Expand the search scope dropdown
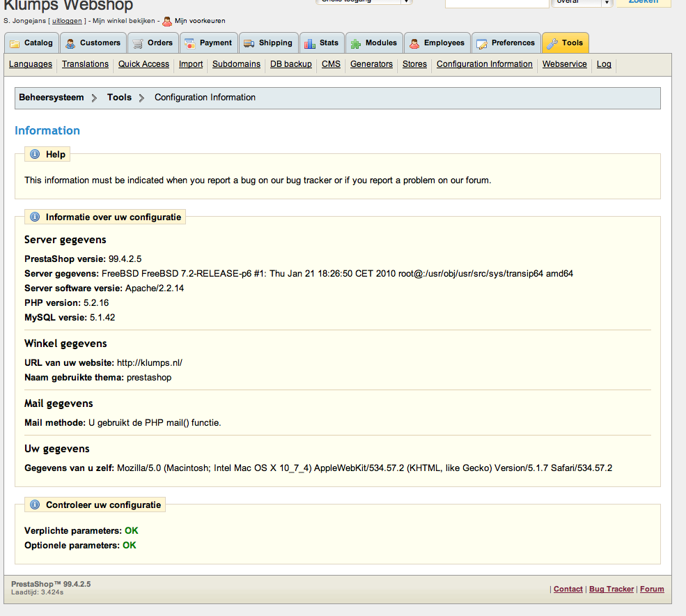686x616 pixels. [582, 2]
